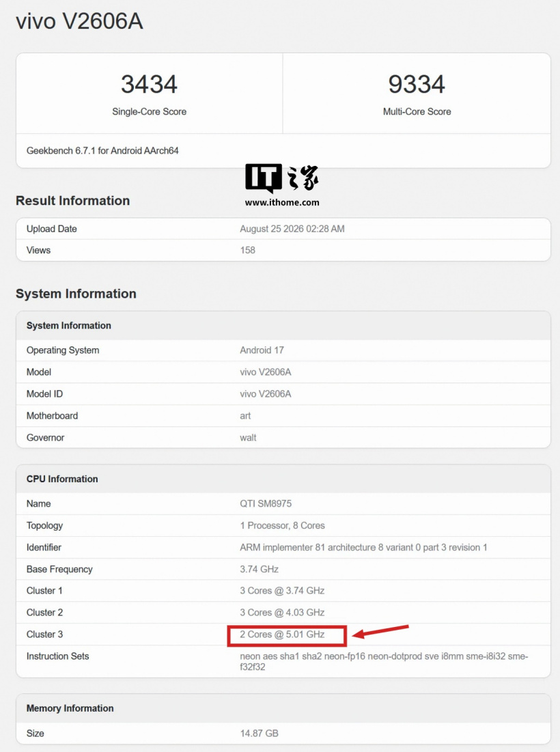Click the Cluster 1 label
Image resolution: width=560 pixels, height=752 pixels.
tap(44, 590)
